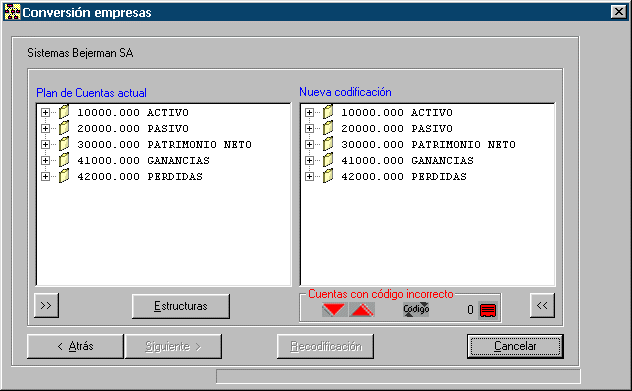Click folder icon of PATRIMONIO NETO in current plan

pos(64,144)
